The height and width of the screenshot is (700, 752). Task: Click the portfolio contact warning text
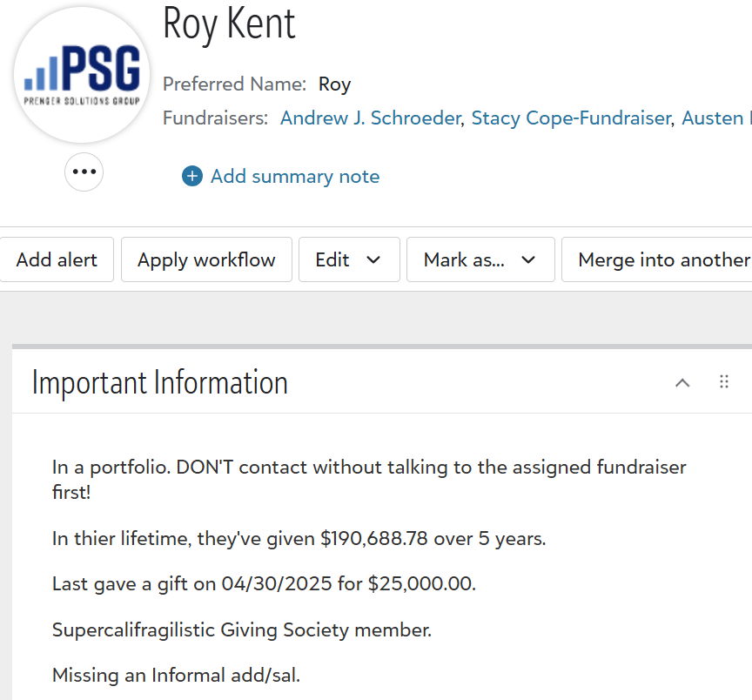point(369,479)
